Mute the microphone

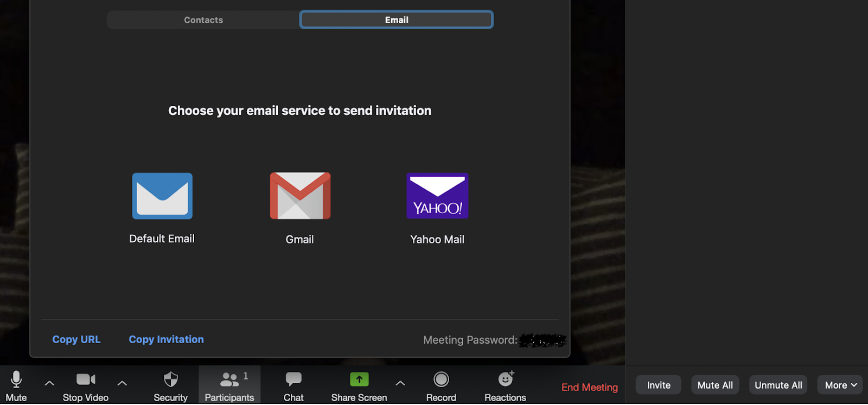pyautogui.click(x=16, y=385)
